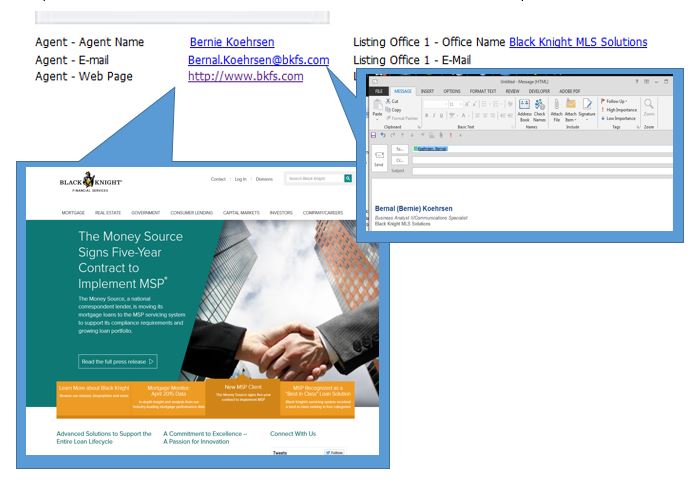Click into the Subject field

[x=542, y=171]
